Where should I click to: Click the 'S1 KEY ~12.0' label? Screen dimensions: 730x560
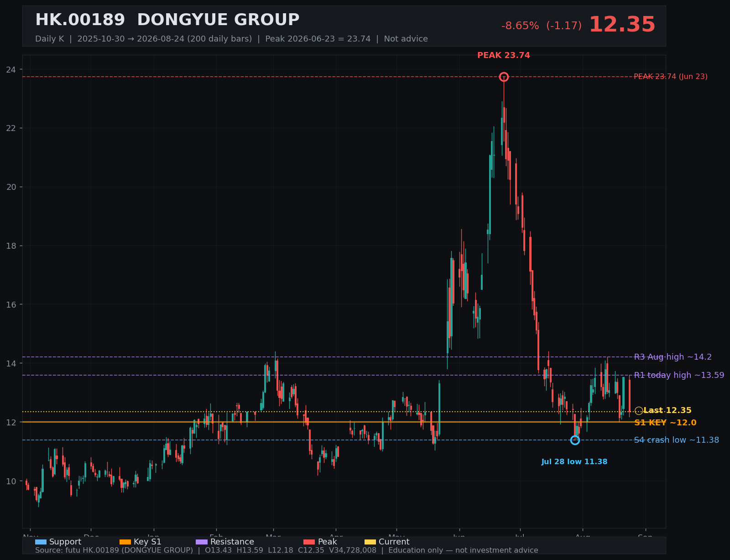point(665,423)
